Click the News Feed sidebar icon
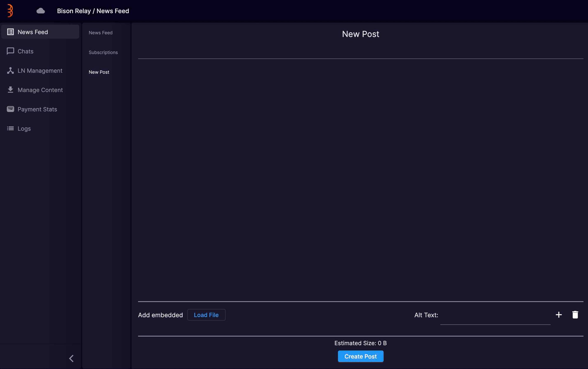 point(10,32)
